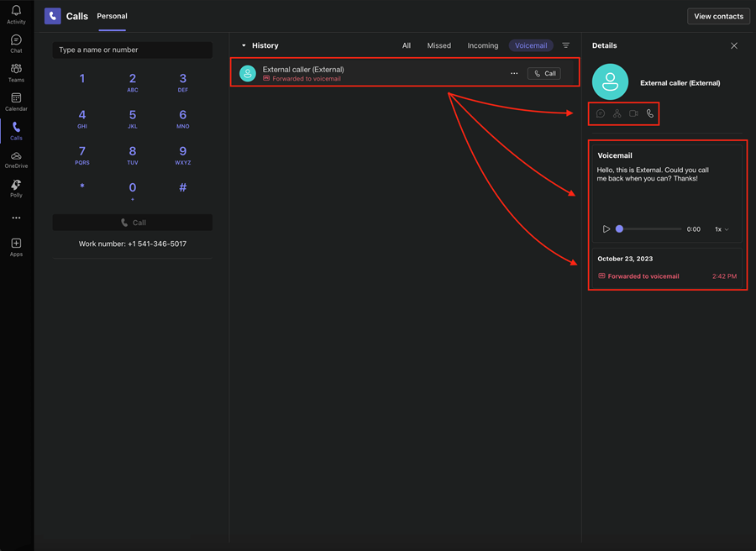Open Chat in the sidebar
756x551 pixels.
(x=16, y=44)
